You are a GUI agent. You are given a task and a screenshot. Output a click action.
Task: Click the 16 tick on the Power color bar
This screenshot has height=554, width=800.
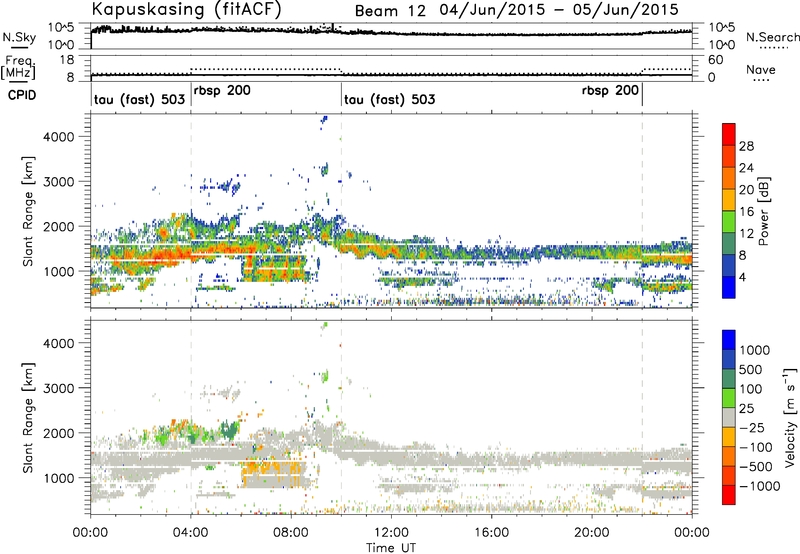click(746, 212)
